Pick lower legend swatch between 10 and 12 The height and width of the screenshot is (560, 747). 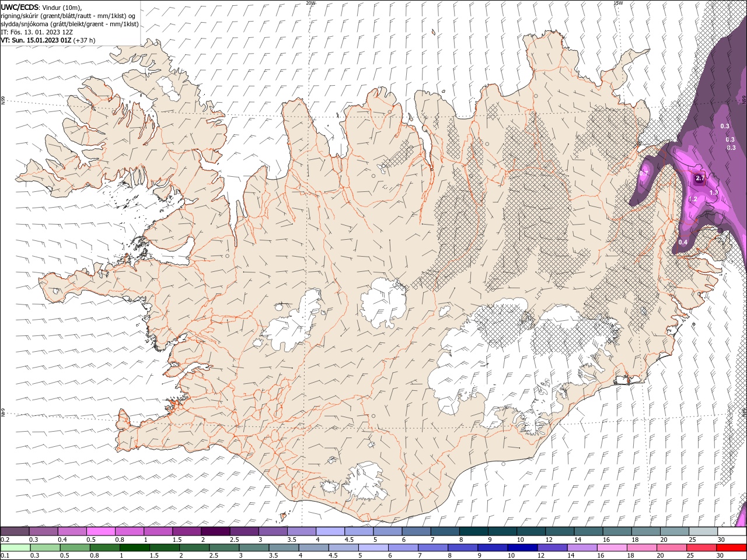tap(523, 547)
